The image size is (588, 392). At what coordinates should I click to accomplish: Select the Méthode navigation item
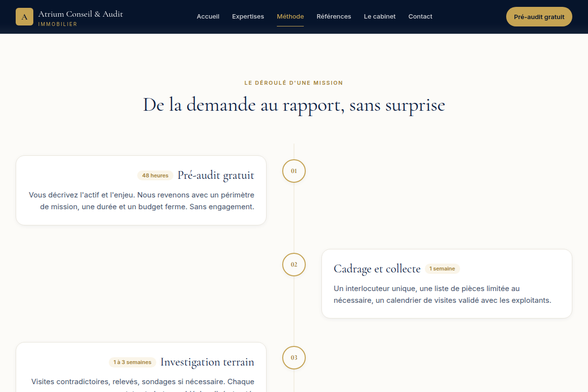coord(290,17)
